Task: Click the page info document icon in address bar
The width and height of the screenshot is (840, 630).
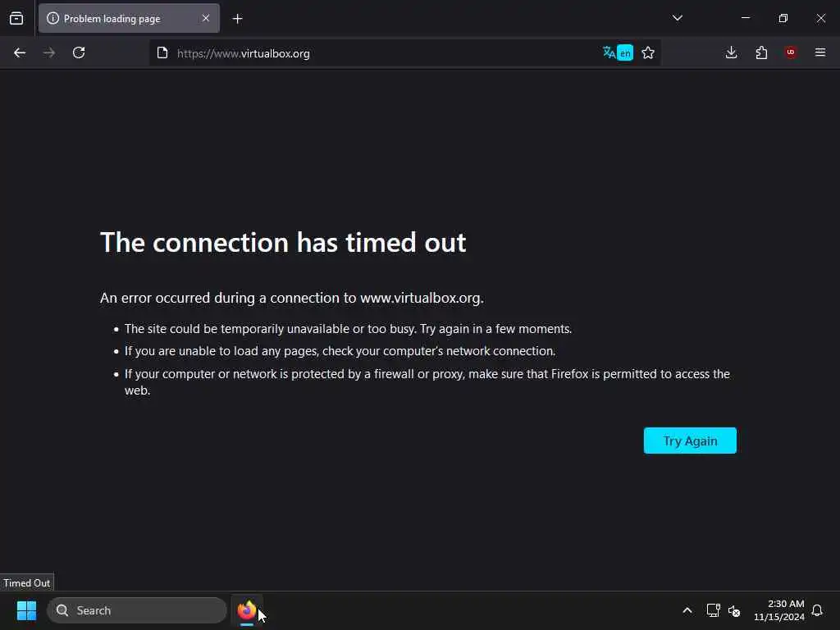Action: (162, 52)
